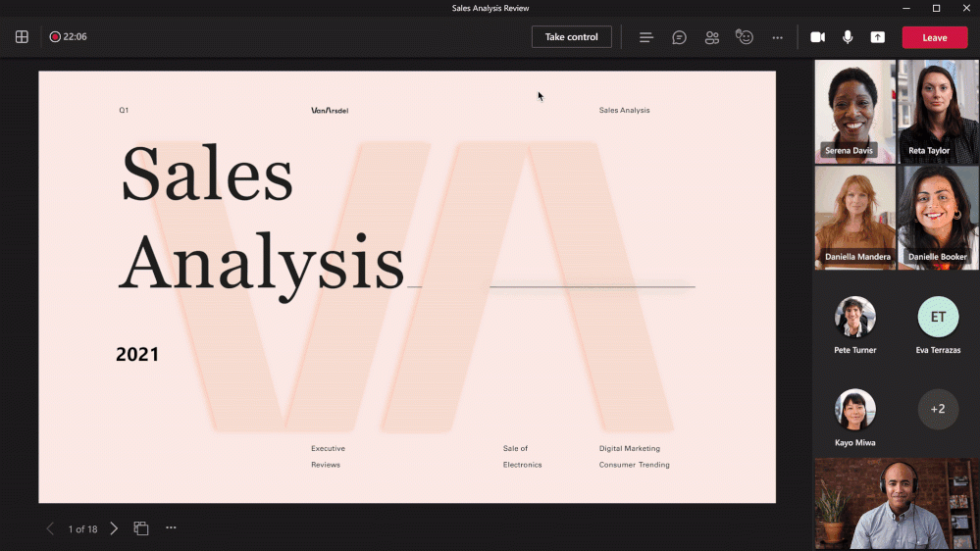Close the Sales Analysis Review window
980x551 pixels.
966,8
